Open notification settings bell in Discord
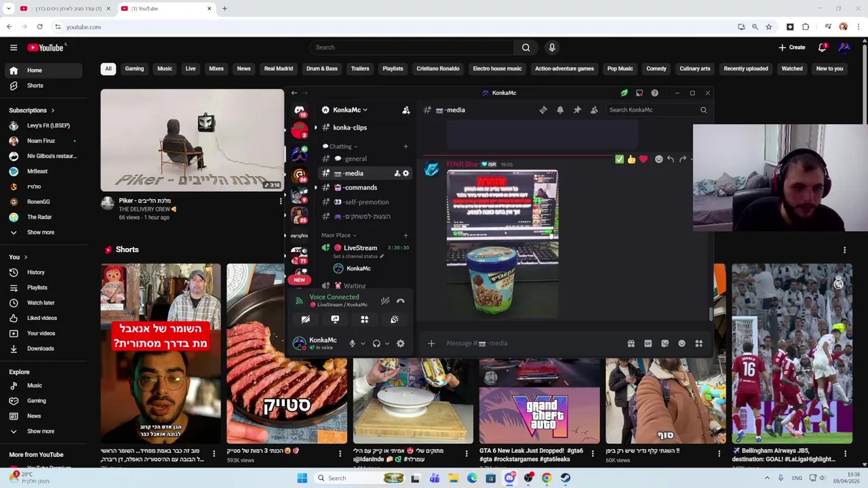 pos(560,110)
